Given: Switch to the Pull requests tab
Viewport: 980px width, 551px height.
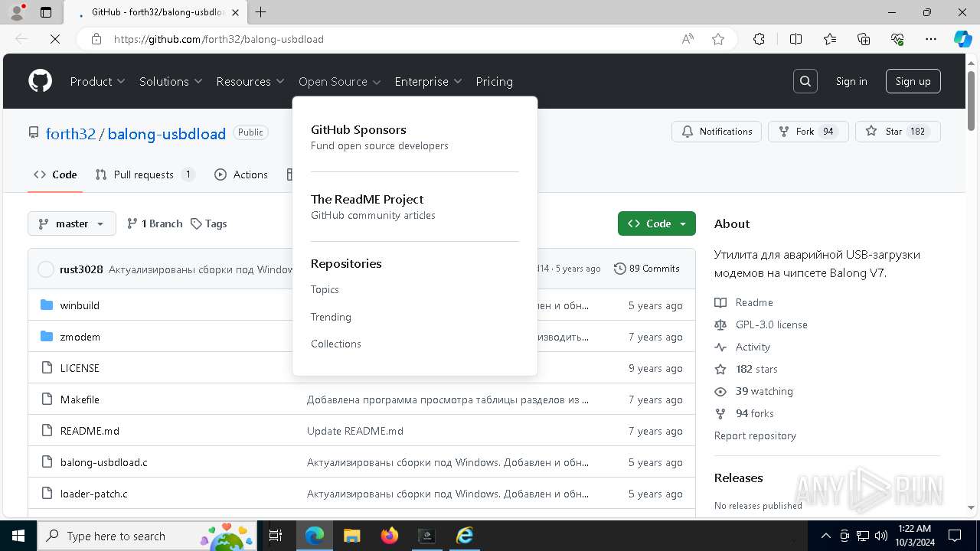Looking at the screenshot, I should [145, 174].
